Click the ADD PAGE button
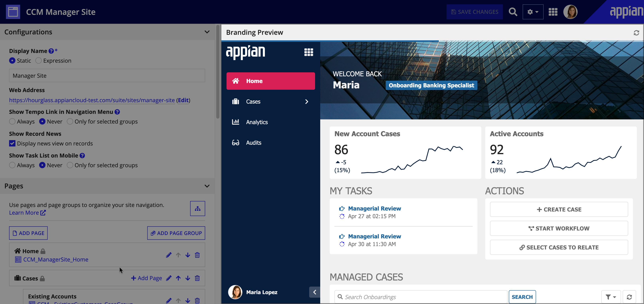Image resolution: width=644 pixels, height=304 pixels. (28, 232)
